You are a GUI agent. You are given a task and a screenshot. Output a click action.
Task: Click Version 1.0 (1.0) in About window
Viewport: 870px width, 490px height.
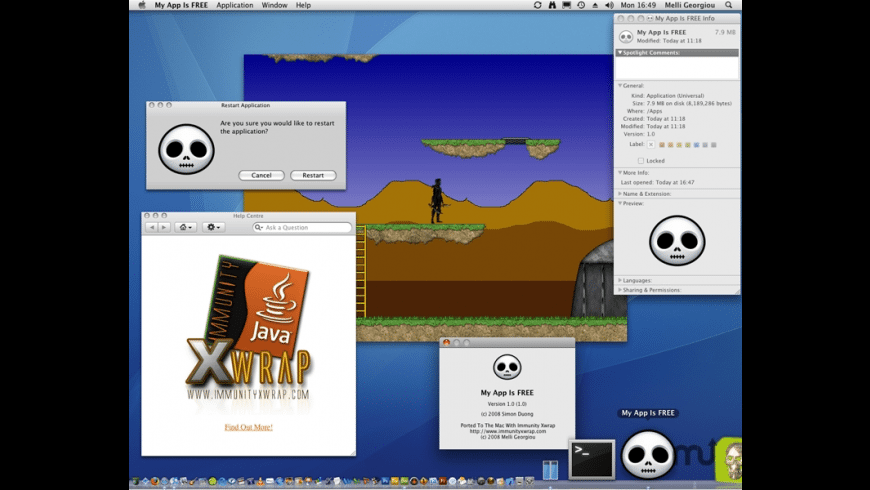click(507, 404)
